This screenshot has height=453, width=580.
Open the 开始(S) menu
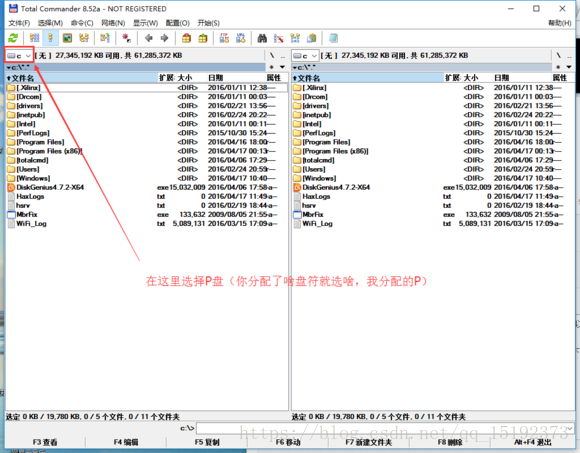coord(208,23)
